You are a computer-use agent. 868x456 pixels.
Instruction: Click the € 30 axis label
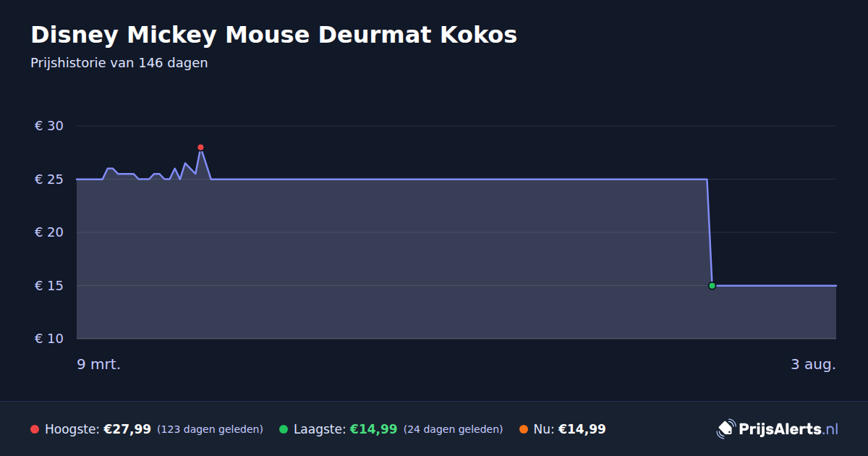pyautogui.click(x=49, y=126)
